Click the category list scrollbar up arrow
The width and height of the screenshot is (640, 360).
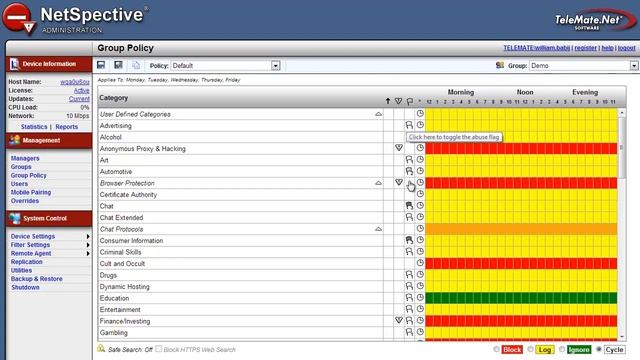(622, 112)
